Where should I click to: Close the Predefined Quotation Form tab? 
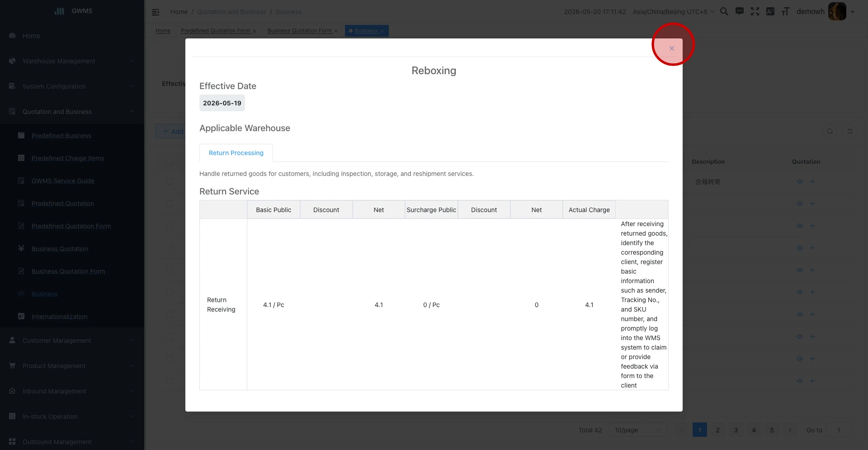tap(255, 31)
